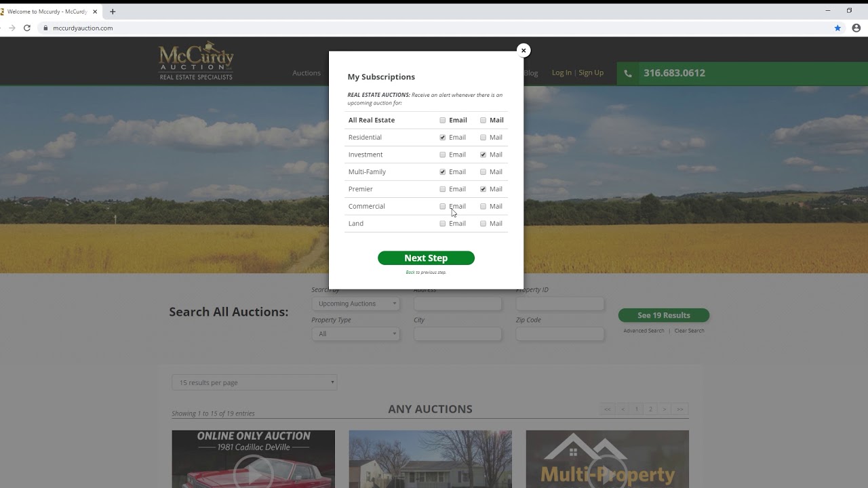Uncheck Premier Mail checkbox
This screenshot has height=488, width=868.
(483, 189)
